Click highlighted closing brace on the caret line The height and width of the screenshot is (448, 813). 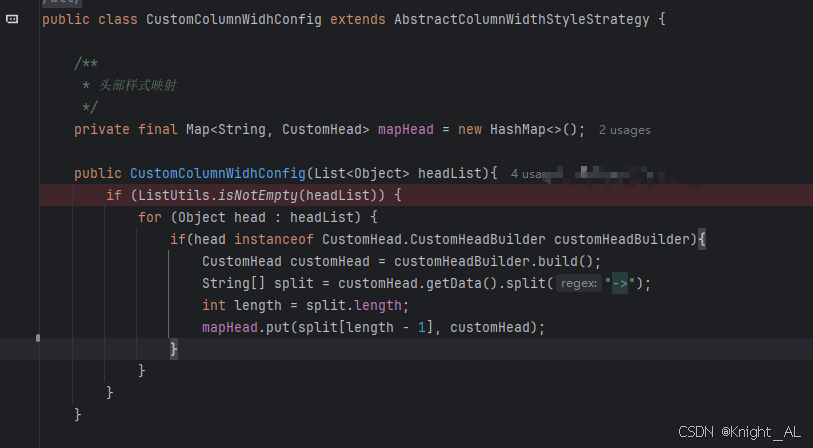pyautogui.click(x=174, y=349)
